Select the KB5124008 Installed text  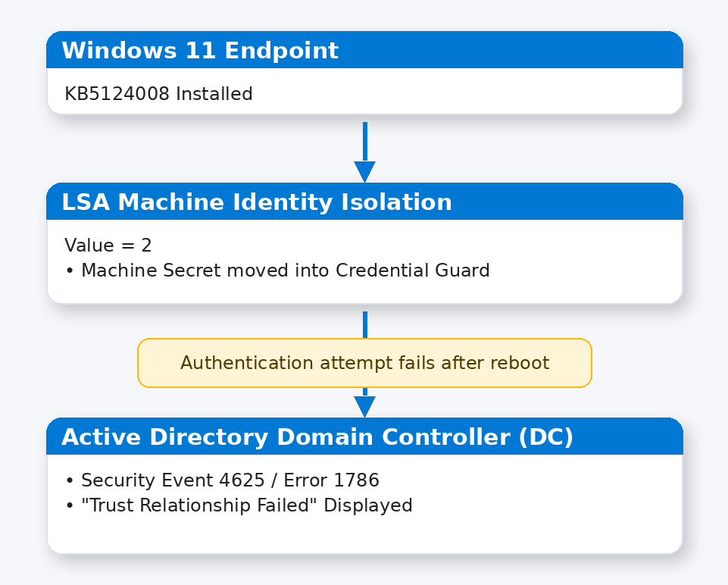pos(158,94)
